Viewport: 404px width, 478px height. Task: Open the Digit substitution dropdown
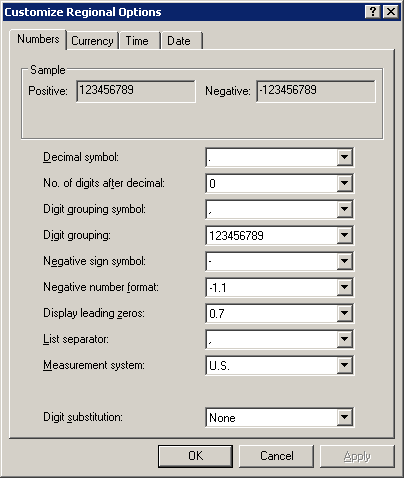(344, 417)
